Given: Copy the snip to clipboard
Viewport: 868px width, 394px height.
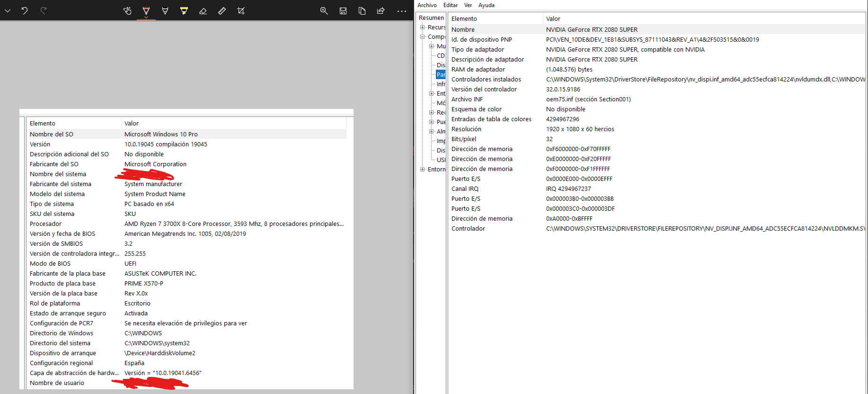Looking at the screenshot, I should pos(362,10).
